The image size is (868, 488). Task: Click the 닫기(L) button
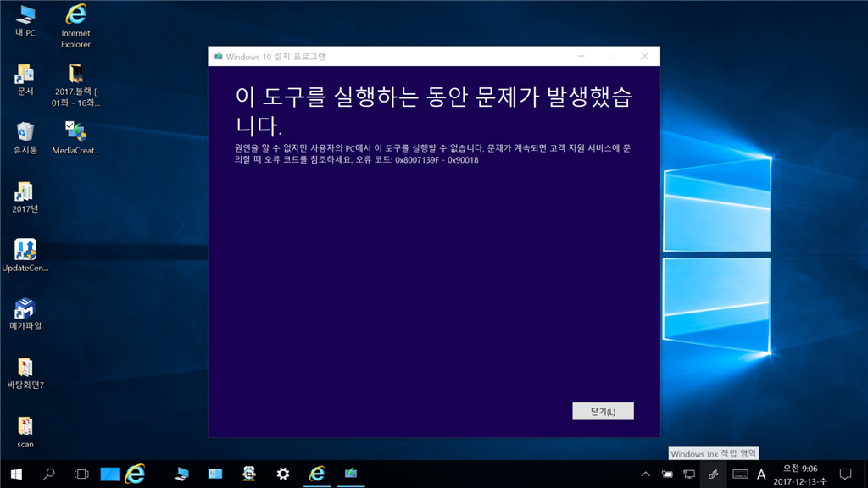(603, 411)
